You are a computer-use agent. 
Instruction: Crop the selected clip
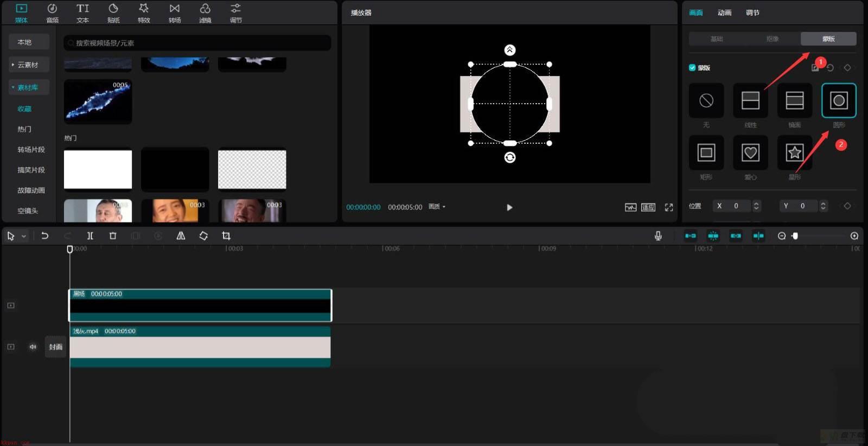click(226, 236)
